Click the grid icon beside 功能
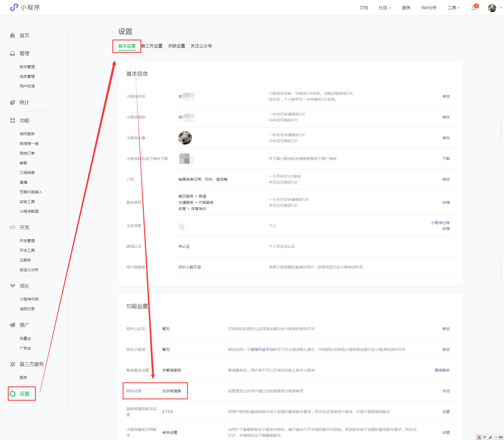Image resolution: width=504 pixels, height=440 pixels. pyautogui.click(x=12, y=121)
